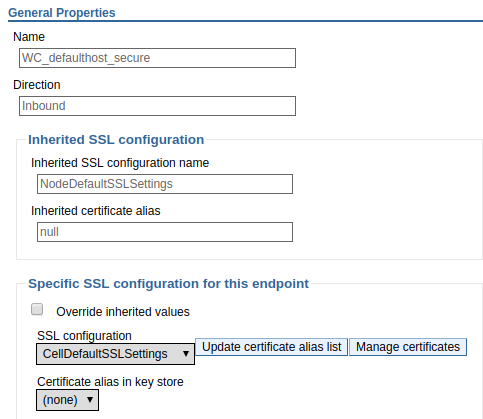Open the CellDefaultSSLSettings SSL configuration dropdown

click(115, 354)
